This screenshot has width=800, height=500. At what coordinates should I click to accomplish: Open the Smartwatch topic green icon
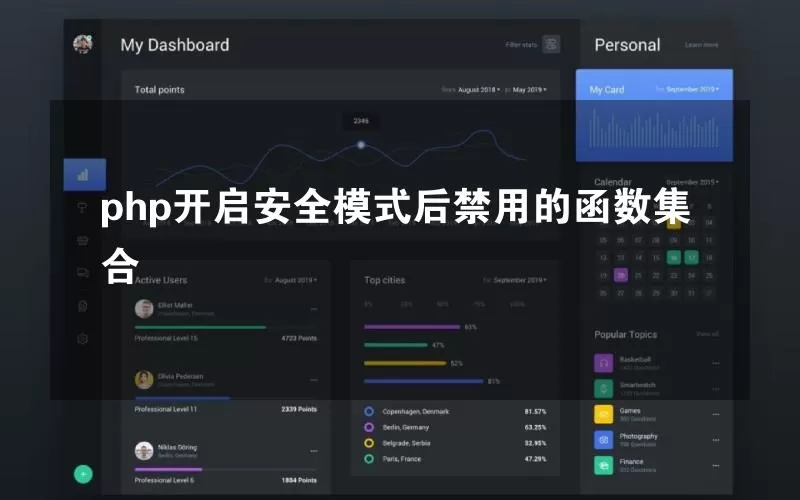point(604,389)
